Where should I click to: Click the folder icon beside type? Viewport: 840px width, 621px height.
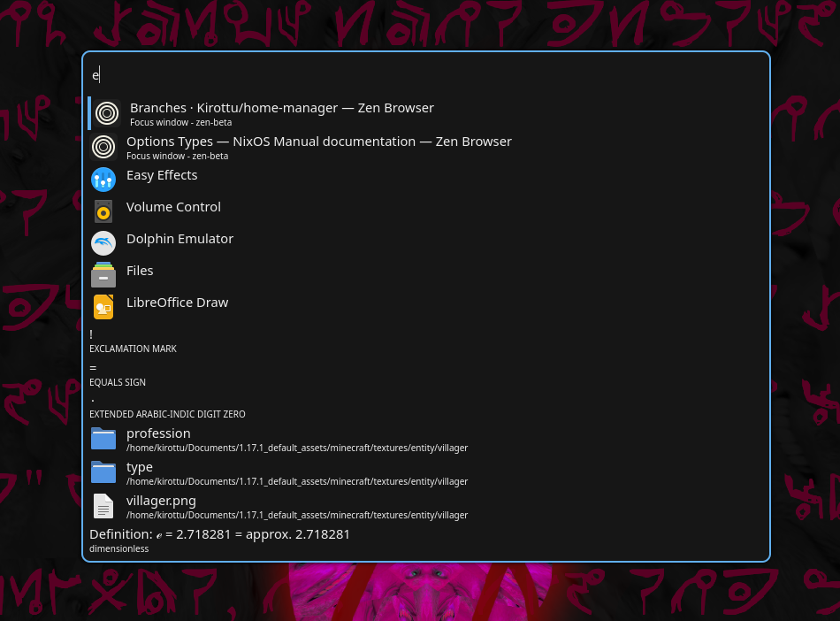tap(103, 472)
